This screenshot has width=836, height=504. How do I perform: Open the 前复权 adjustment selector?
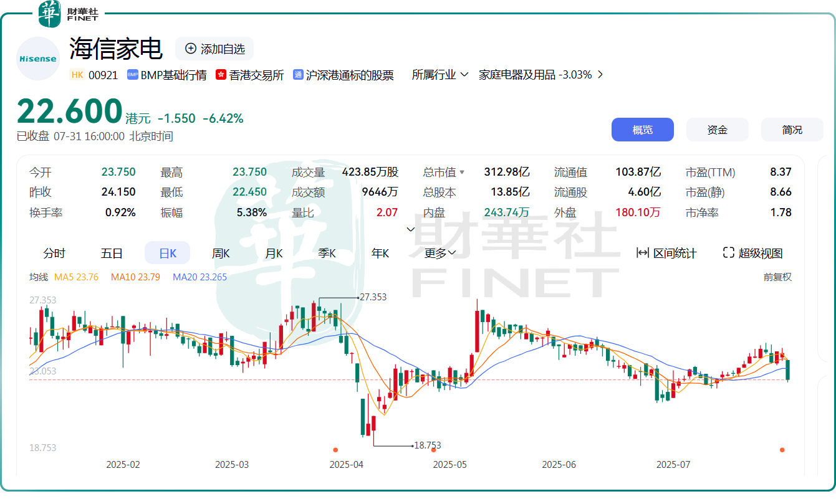(x=777, y=277)
